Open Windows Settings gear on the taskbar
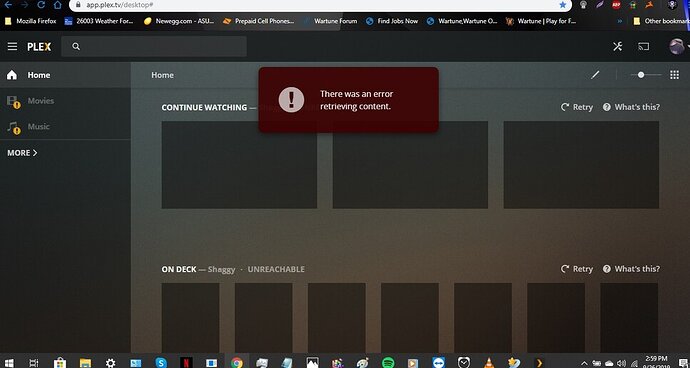690x368 pixels. click(x=110, y=363)
